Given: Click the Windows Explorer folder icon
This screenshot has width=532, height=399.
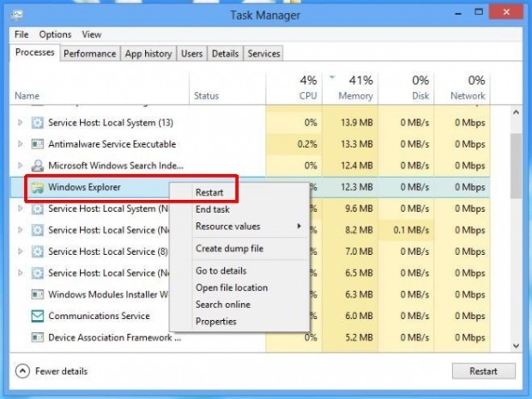Looking at the screenshot, I should (37, 187).
